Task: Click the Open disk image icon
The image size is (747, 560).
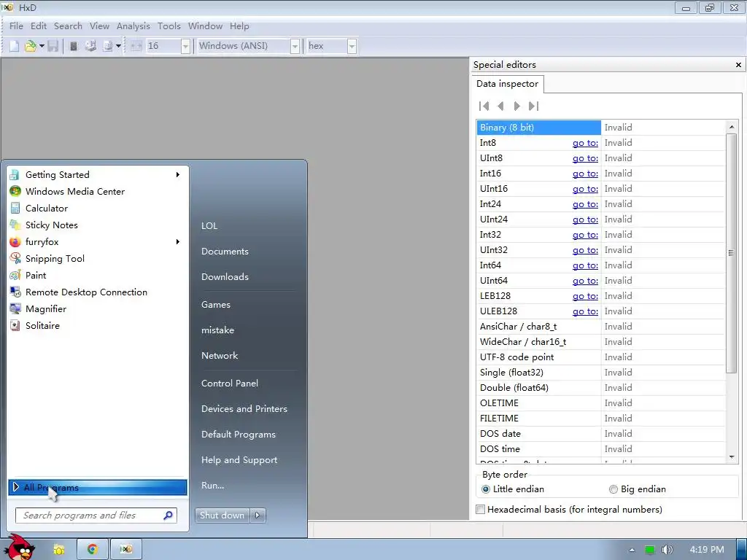Action: (x=108, y=46)
